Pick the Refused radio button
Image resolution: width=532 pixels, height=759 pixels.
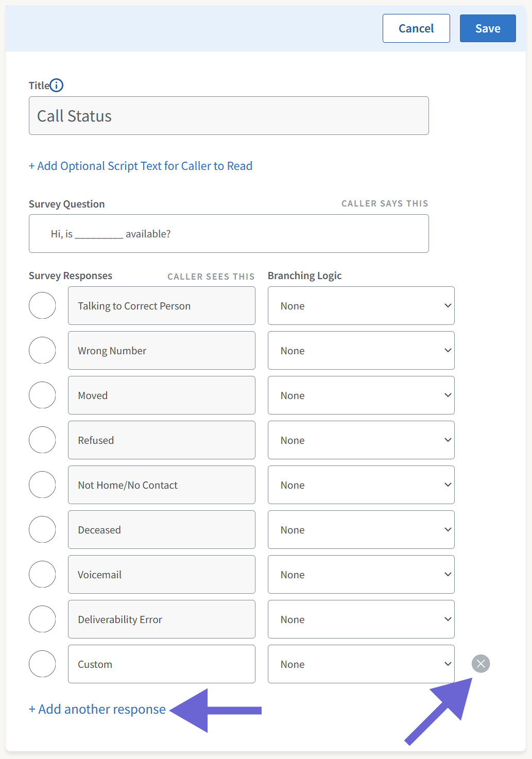point(42,440)
